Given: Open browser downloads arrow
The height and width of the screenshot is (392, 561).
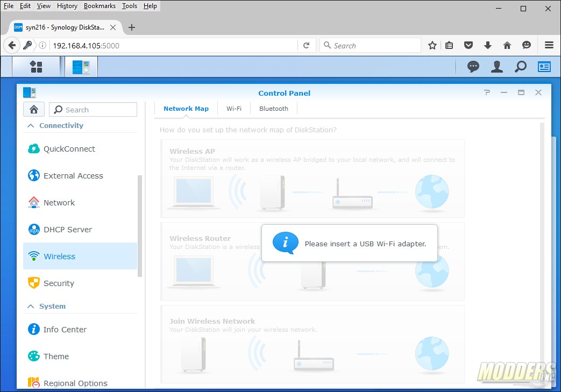Looking at the screenshot, I should click(487, 45).
